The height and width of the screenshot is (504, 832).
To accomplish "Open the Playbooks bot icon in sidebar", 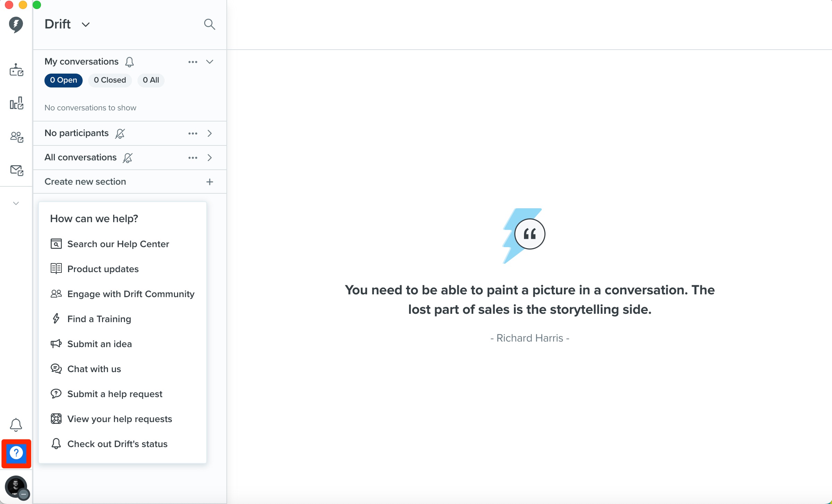I will 16,70.
